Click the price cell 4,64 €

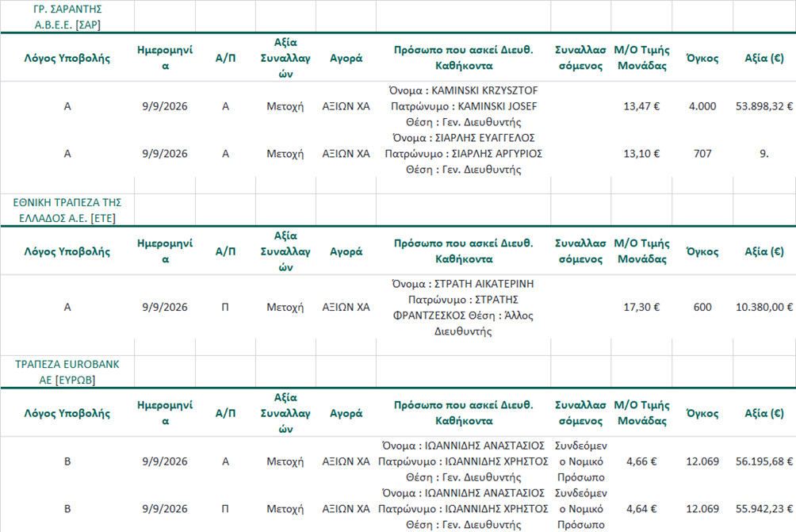point(641,509)
